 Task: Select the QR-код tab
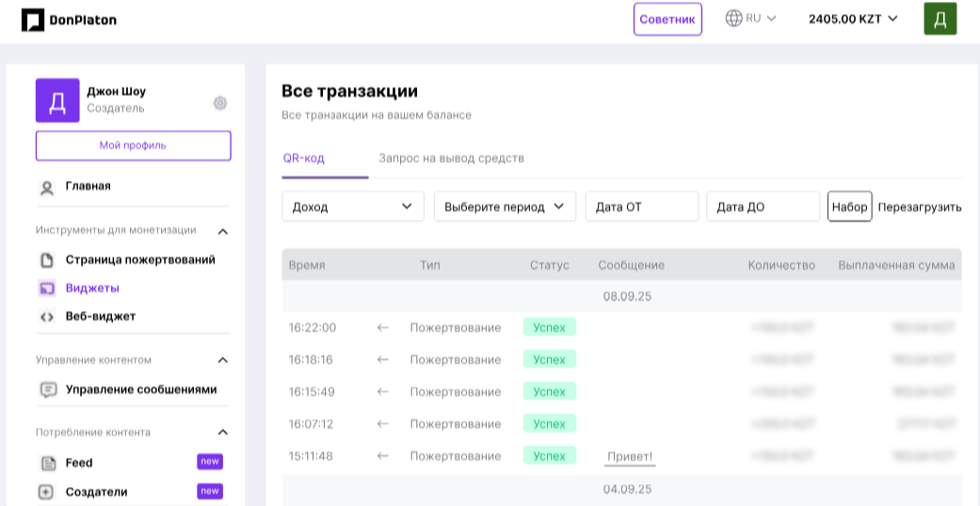304,158
